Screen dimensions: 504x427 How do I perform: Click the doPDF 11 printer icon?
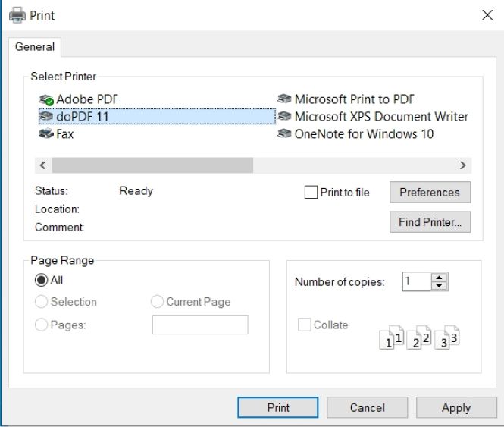(46, 117)
